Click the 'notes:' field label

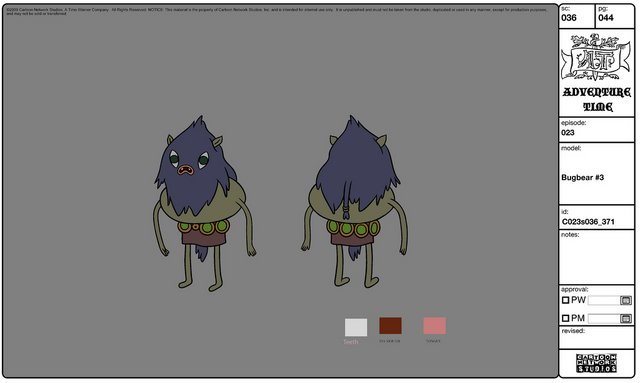(570, 235)
